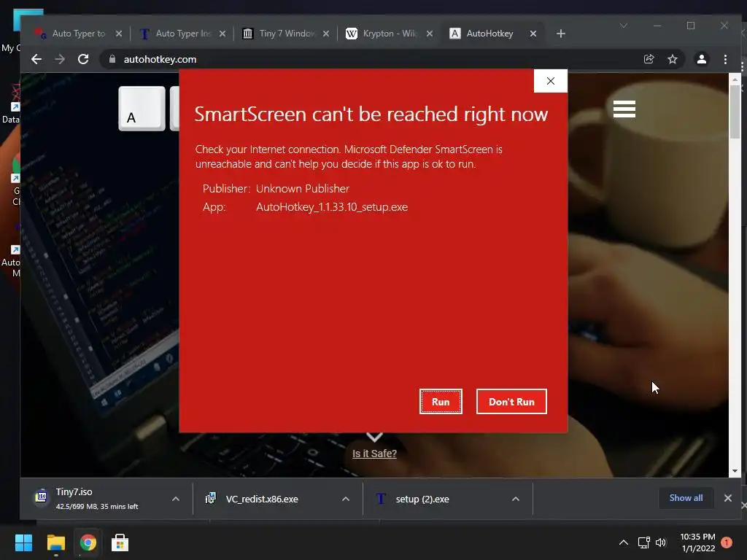The height and width of the screenshot is (560, 747).
Task: Show all downloads
Action: [686, 498]
